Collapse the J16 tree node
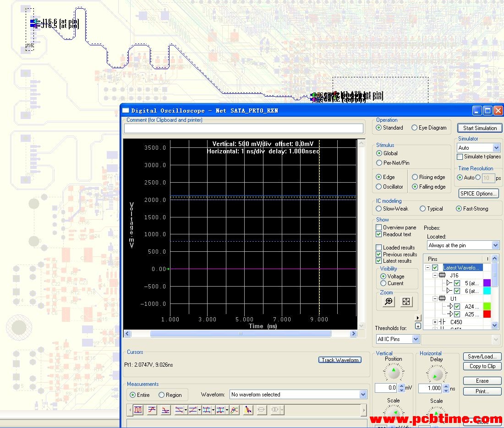The width and height of the screenshot is (504, 428). point(434,275)
